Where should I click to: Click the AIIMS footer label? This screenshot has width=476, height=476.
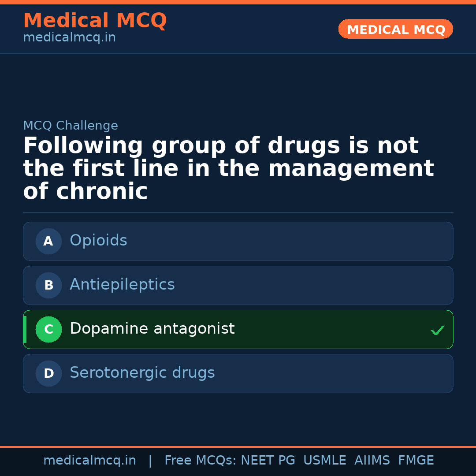point(372,461)
